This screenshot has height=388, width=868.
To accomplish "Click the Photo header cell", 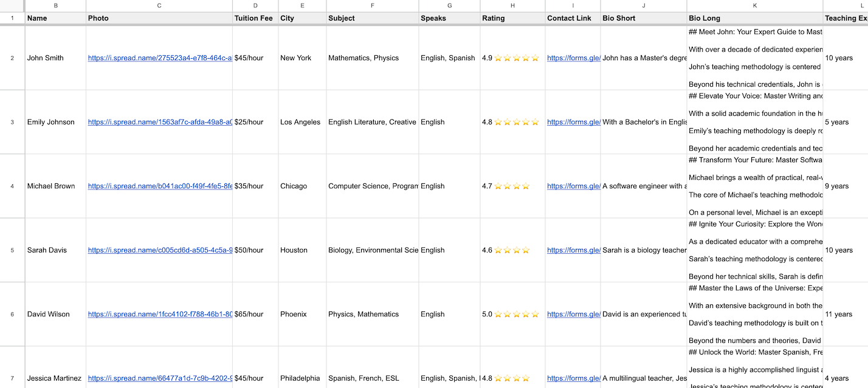I will (x=159, y=18).
